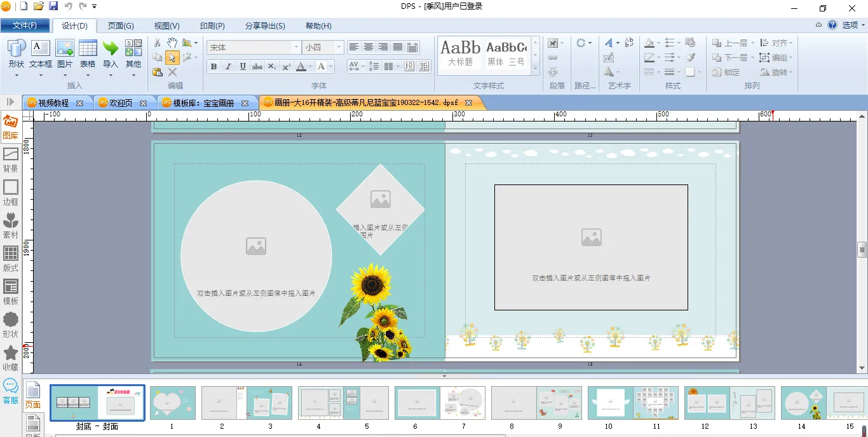This screenshot has height=437, width=868.
Task: Click the 客服 customer service icon
Action: pyautogui.click(x=11, y=391)
